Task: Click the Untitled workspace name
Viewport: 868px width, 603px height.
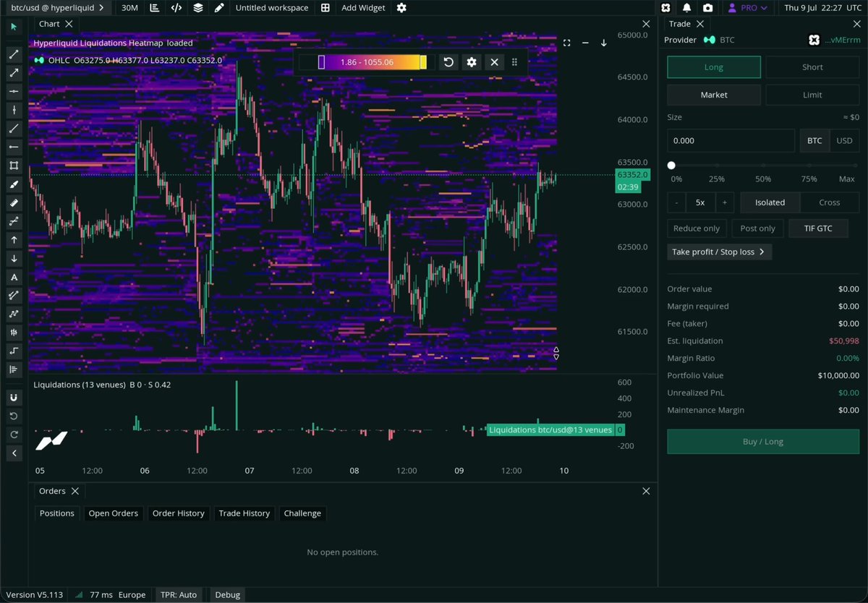Action: coord(272,8)
